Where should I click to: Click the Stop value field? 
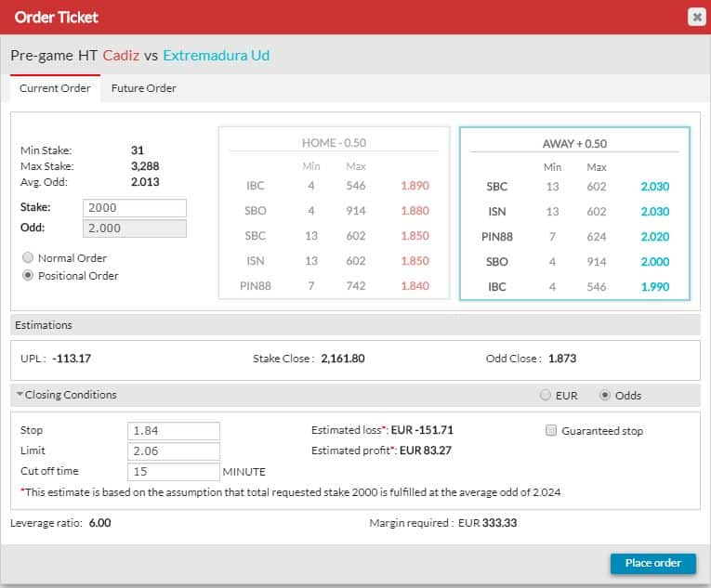(174, 431)
